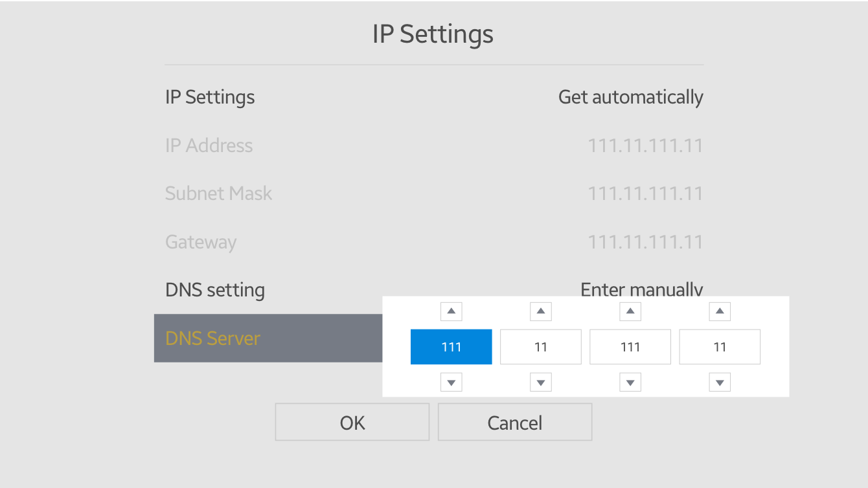Increase the second DNS octet value
Viewport: 868px width, 488px height.
[x=541, y=312]
